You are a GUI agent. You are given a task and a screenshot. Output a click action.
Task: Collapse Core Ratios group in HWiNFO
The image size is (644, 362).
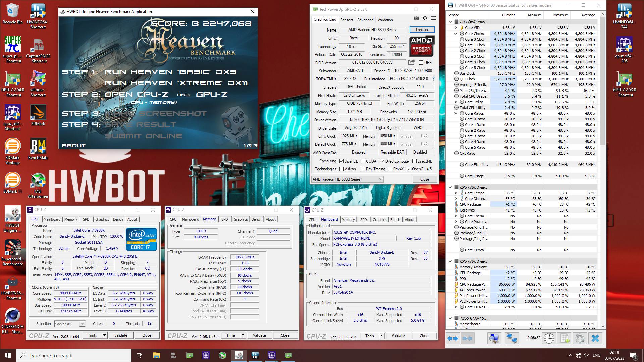click(456, 113)
